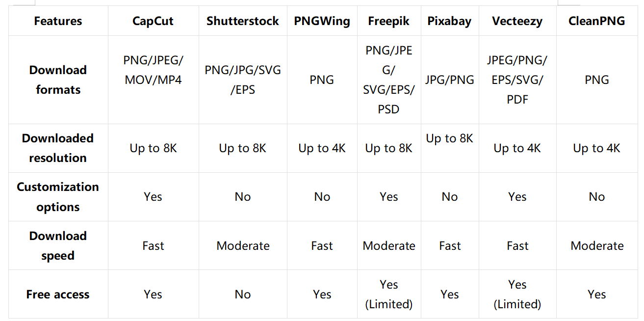Select Shutterstock's No free access cell
The image size is (644, 321).
pyautogui.click(x=243, y=294)
